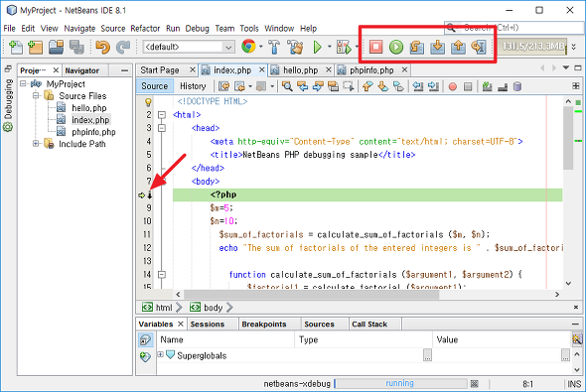This screenshot has width=586, height=392.
Task: Open the Debug menu
Action: pyautogui.click(x=197, y=29)
